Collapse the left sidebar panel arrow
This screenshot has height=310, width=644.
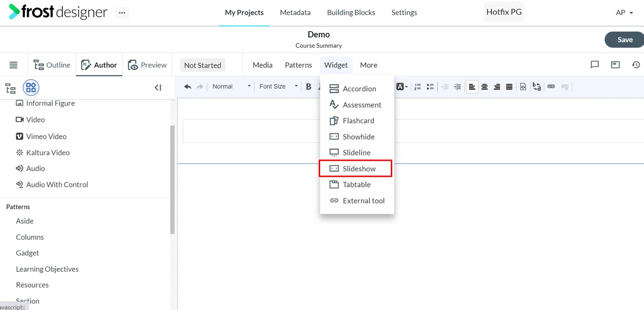[x=158, y=87]
